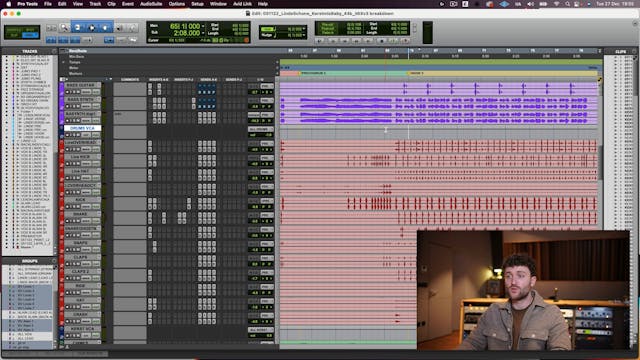Solo the SNARE track
This screenshot has width=640, height=360.
click(x=75, y=221)
